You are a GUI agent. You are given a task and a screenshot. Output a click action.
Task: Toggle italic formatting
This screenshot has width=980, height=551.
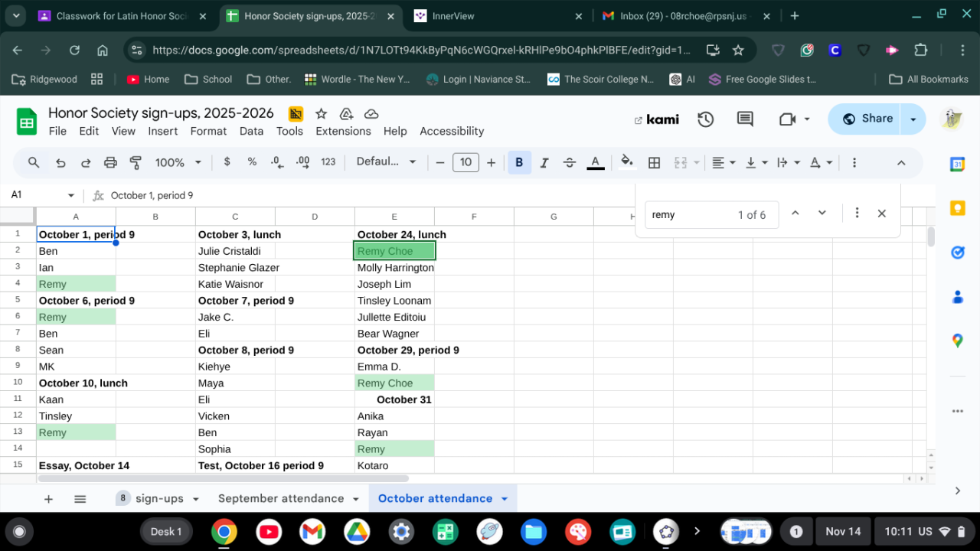coord(544,162)
